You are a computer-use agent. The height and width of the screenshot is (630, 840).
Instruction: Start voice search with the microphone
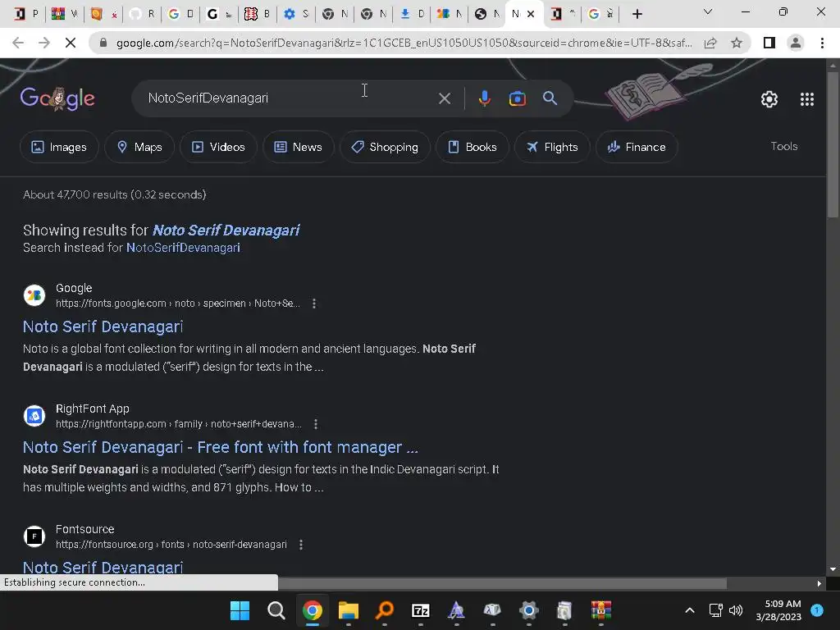pyautogui.click(x=484, y=98)
